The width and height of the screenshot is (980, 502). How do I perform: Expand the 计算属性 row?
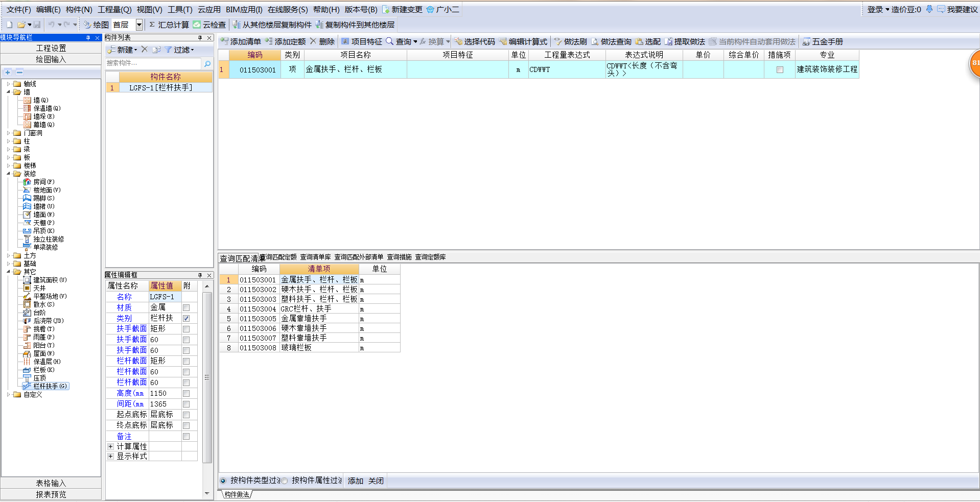point(110,446)
